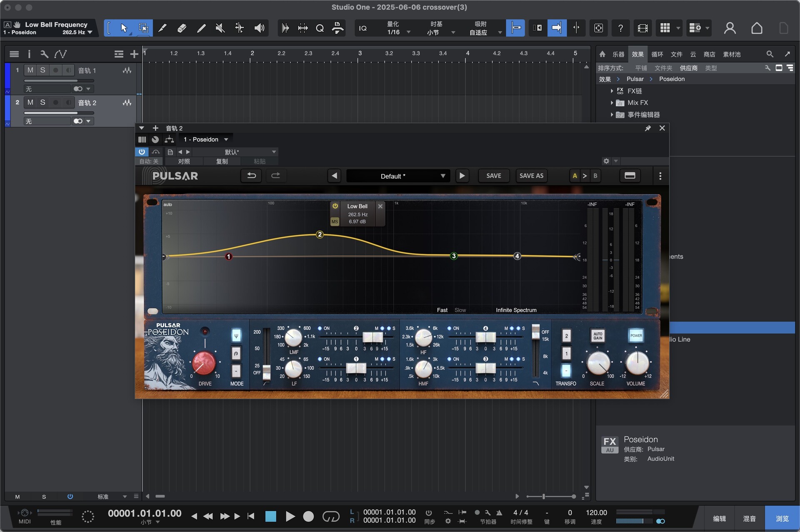Screen dimensions: 800x532
Task: Toggle Poseidon POWER switch
Action: coord(636,336)
